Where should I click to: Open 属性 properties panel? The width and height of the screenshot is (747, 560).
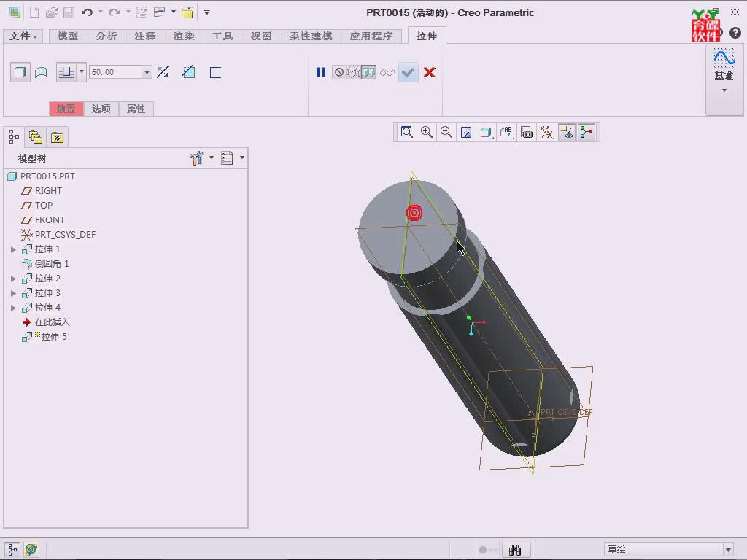pos(136,109)
